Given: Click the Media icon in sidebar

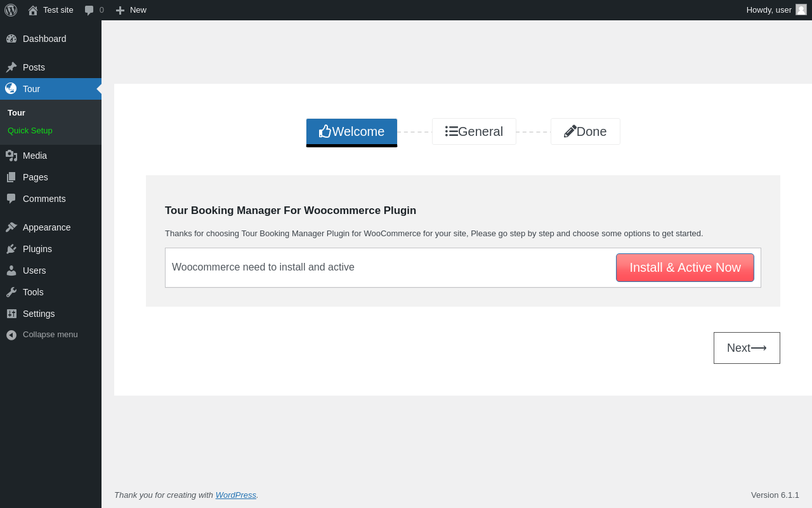Looking at the screenshot, I should click(x=11, y=156).
